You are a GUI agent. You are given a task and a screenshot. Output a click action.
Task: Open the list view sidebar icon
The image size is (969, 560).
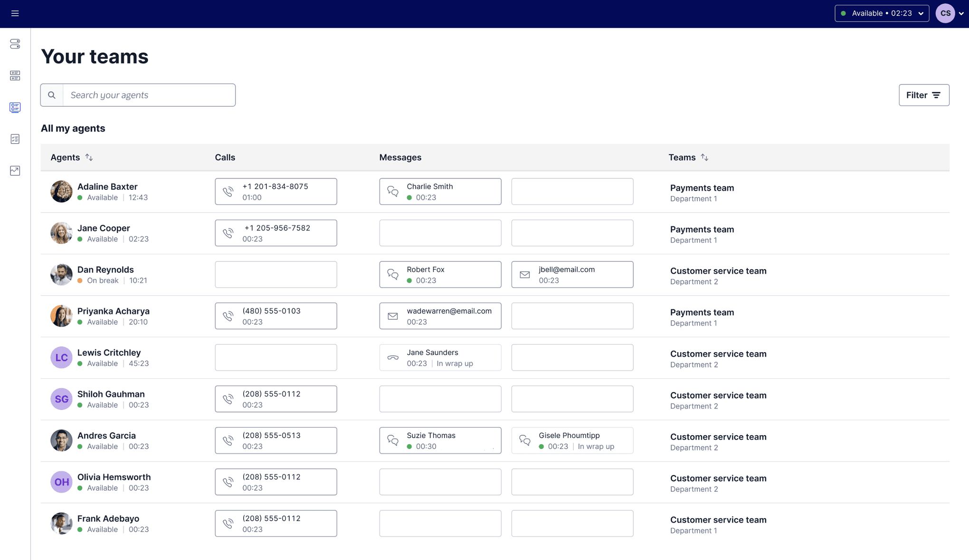coord(15,76)
